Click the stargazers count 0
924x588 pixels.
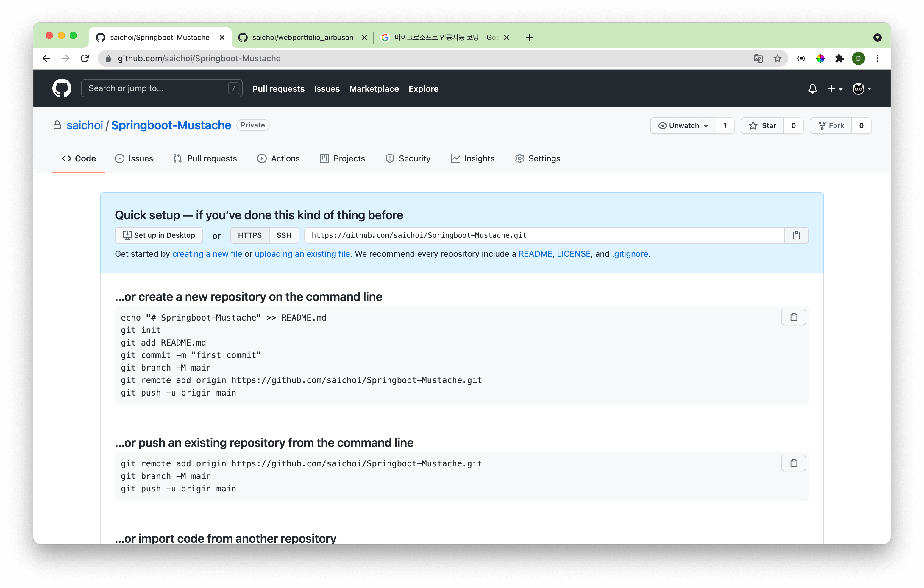[x=794, y=126]
